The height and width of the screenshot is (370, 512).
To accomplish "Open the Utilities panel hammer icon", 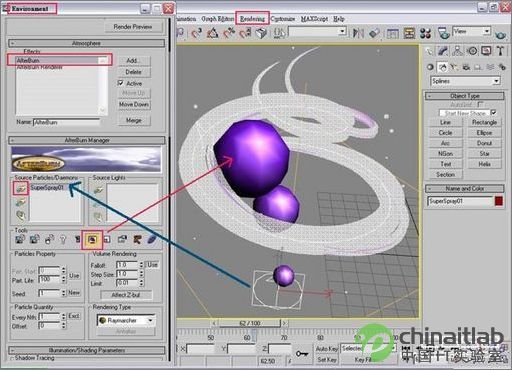I will 500,51.
